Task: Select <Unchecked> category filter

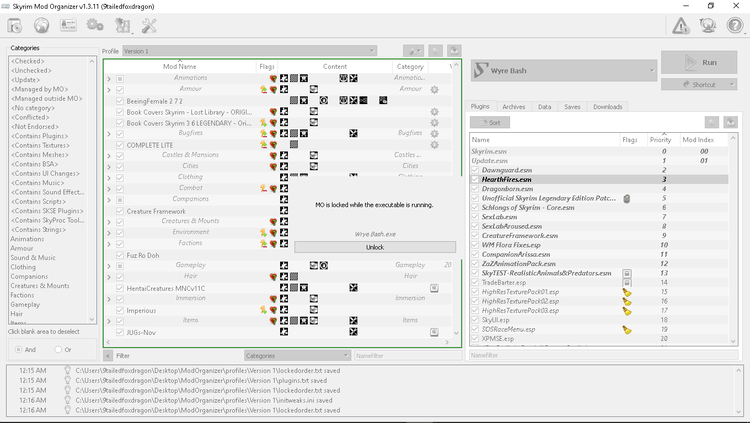Action: pyautogui.click(x=31, y=70)
